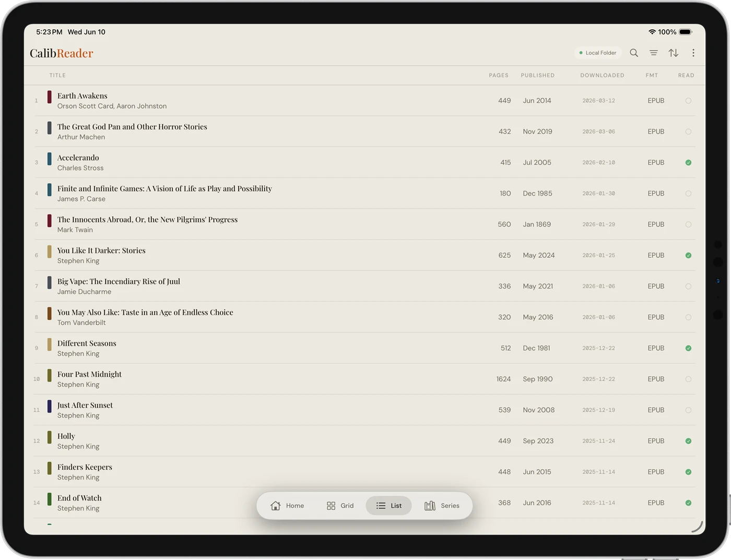
Task: Tap the Local Folder source badge
Action: [x=598, y=53]
